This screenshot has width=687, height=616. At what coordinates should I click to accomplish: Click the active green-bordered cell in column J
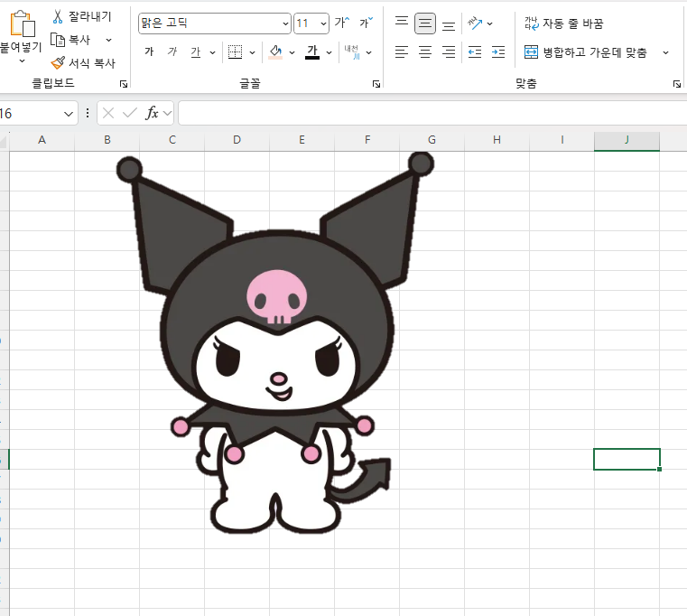pyautogui.click(x=627, y=459)
